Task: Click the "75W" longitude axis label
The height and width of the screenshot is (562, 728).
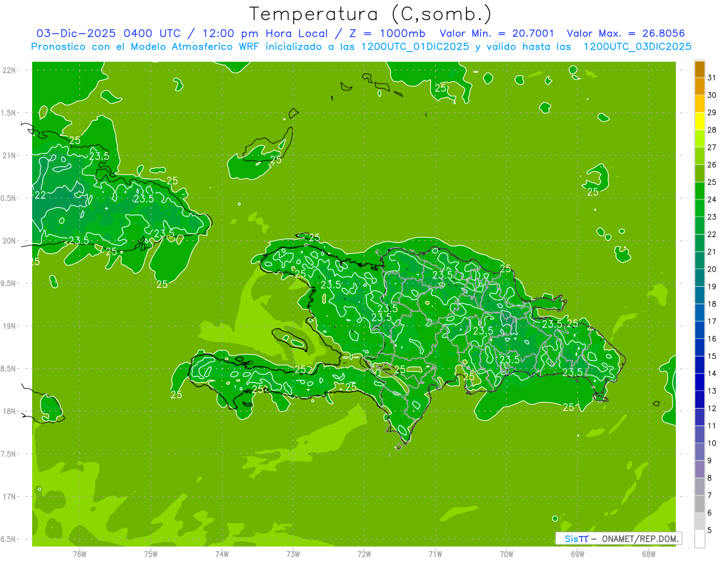Action: point(151,554)
